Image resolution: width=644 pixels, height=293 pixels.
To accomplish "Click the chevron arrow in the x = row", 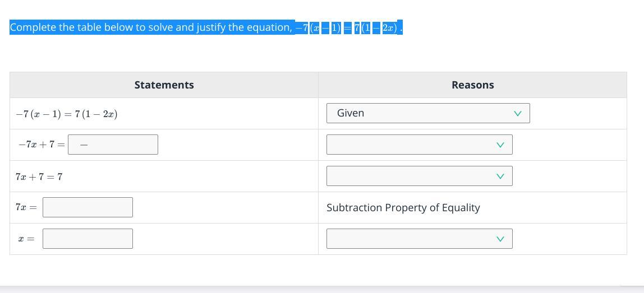I will [x=500, y=239].
